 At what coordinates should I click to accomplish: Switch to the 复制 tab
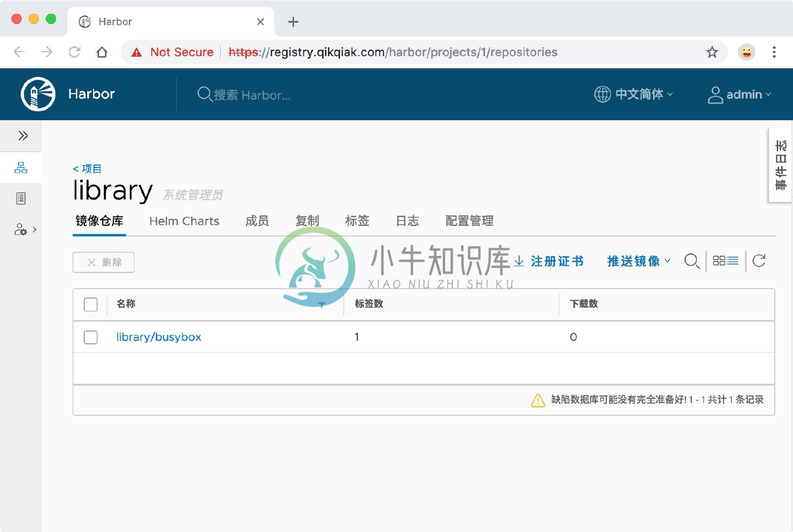click(x=307, y=221)
